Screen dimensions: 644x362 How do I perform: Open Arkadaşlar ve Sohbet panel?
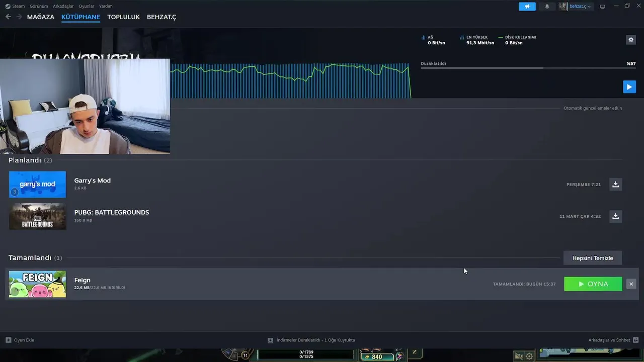[x=613, y=340]
